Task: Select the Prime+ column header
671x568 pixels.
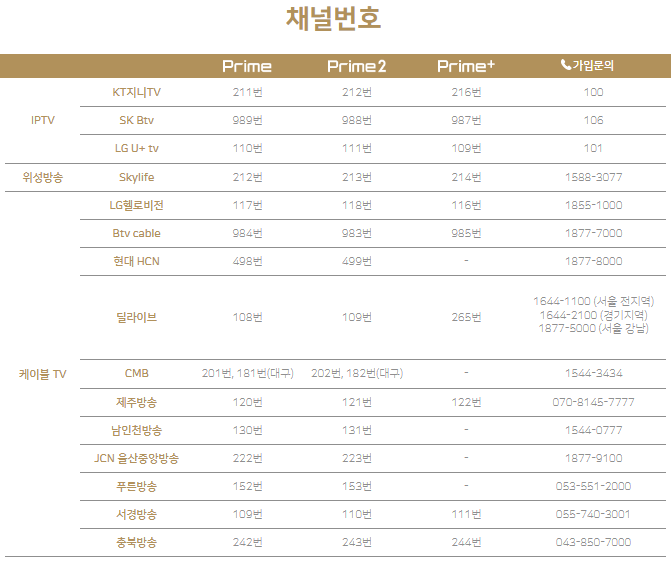Action: pyautogui.click(x=466, y=66)
